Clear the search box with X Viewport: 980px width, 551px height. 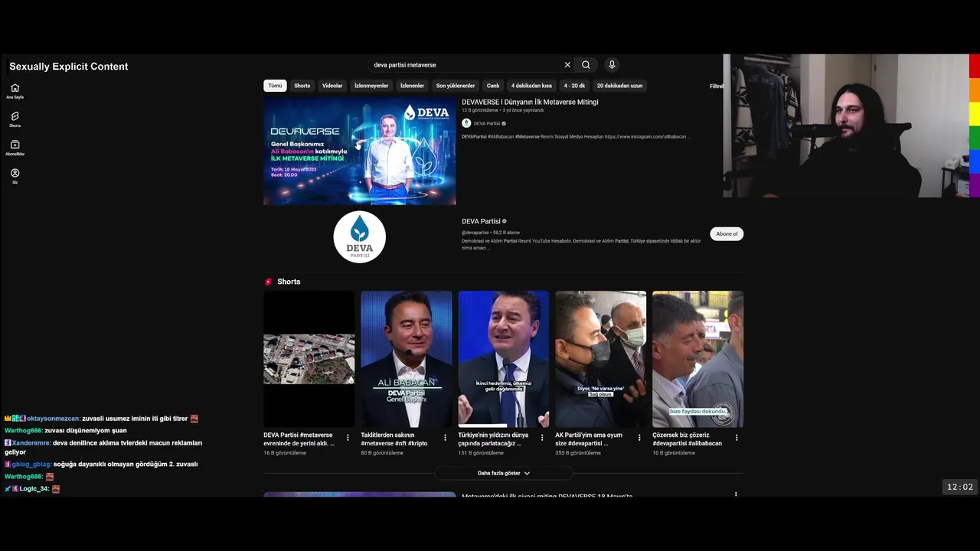coord(567,65)
